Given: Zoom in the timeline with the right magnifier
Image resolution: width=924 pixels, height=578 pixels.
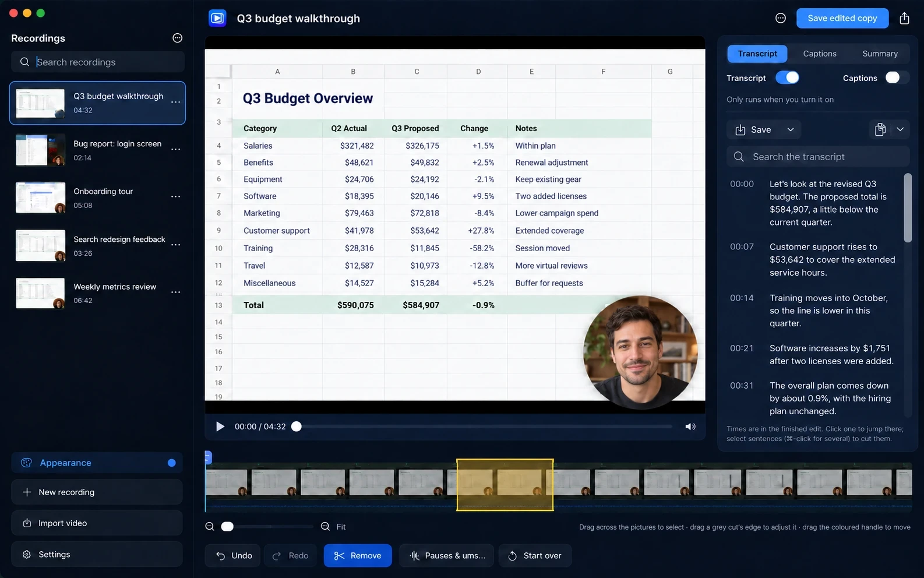Looking at the screenshot, I should (325, 527).
